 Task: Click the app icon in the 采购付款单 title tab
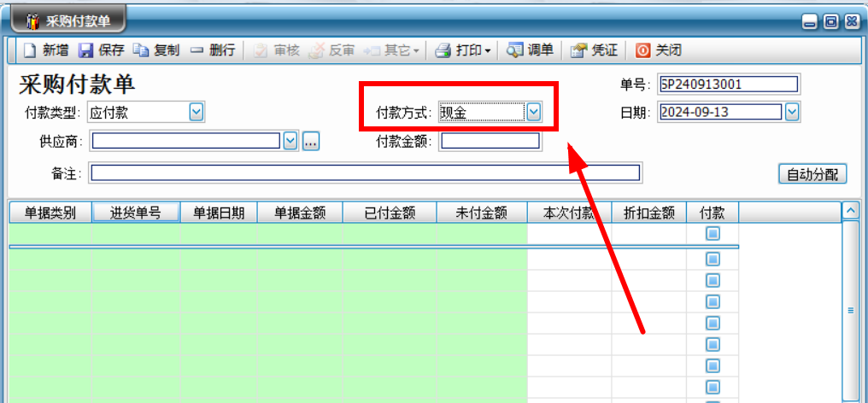[33, 21]
